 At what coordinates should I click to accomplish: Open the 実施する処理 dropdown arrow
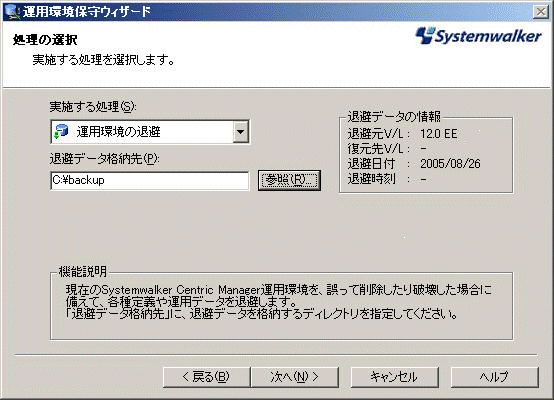[241, 132]
